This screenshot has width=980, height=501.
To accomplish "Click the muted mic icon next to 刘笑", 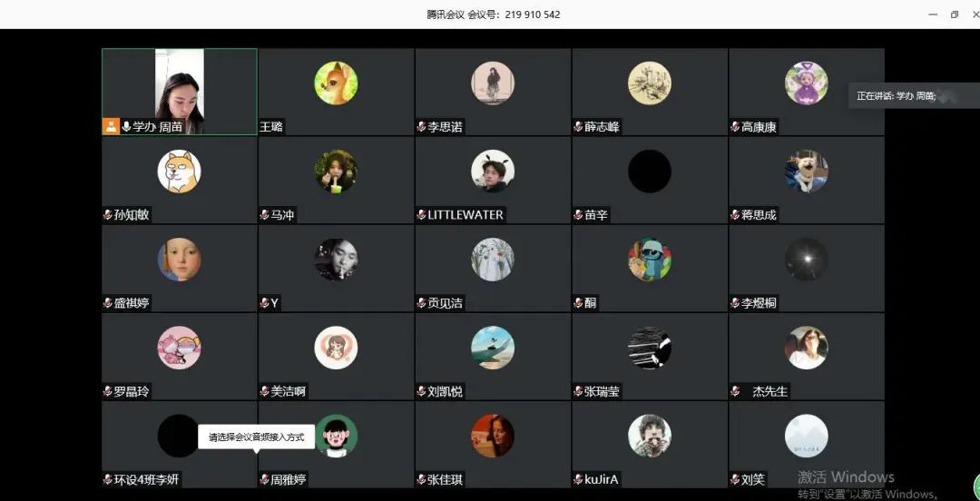I will coord(735,480).
